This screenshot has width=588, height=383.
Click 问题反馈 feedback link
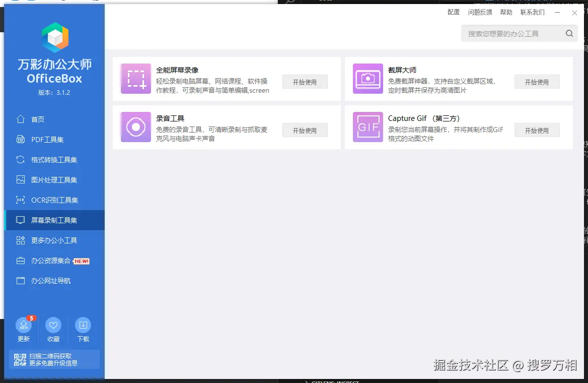480,12
